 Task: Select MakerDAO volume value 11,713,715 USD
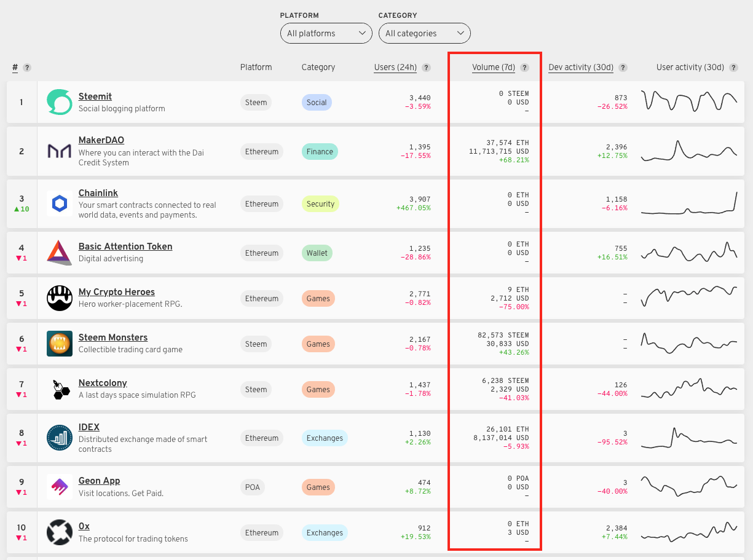click(499, 151)
